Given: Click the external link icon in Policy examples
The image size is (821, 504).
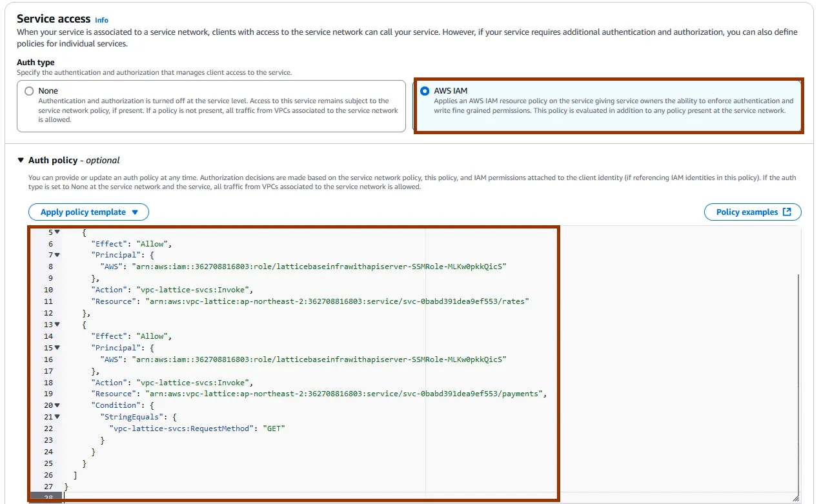Looking at the screenshot, I should [x=787, y=212].
